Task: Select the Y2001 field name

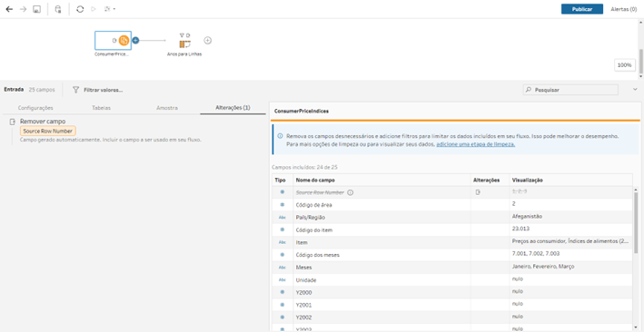Action: coord(303,305)
